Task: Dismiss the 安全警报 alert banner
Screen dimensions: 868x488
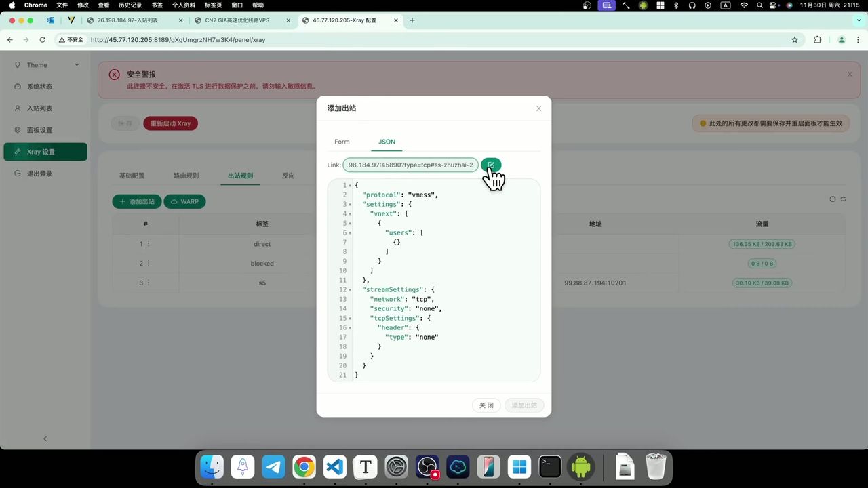Action: (x=850, y=75)
